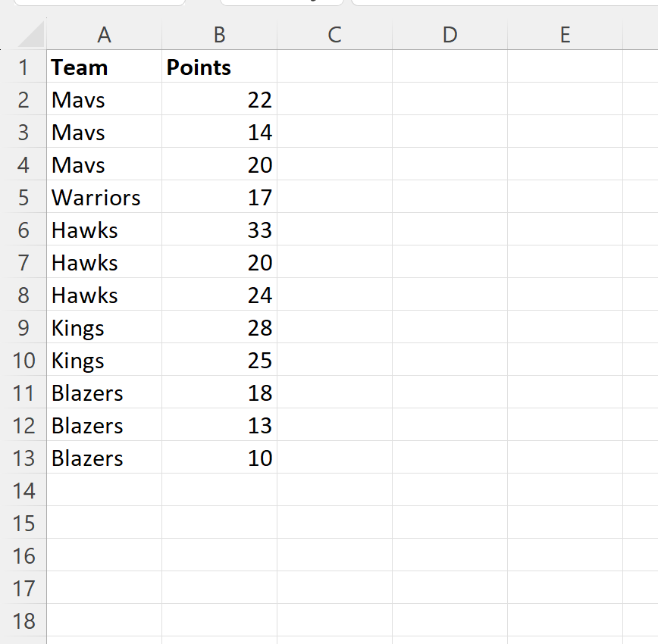The image size is (658, 644).
Task: Click the cell with value 10
Action: click(x=219, y=458)
